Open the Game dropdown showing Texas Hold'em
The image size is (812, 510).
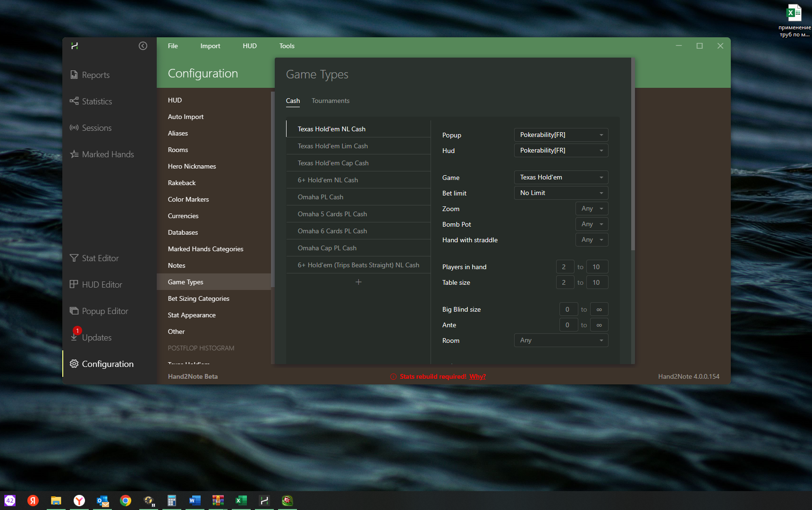(561, 178)
